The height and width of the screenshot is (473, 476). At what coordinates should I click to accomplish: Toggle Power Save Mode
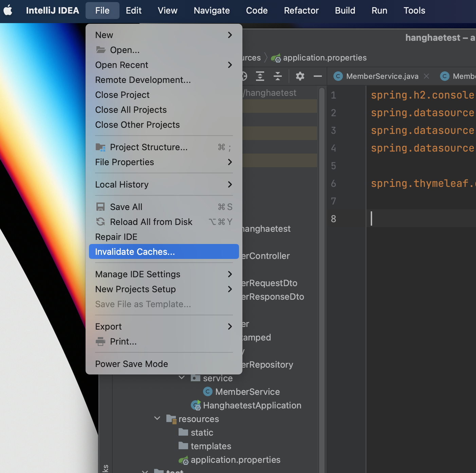(164, 364)
